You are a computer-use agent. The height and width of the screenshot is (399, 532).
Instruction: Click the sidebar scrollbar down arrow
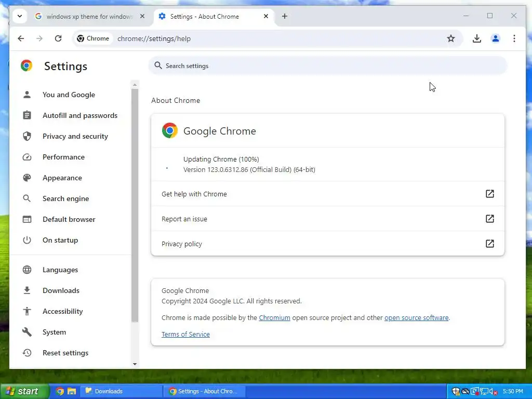(135, 364)
